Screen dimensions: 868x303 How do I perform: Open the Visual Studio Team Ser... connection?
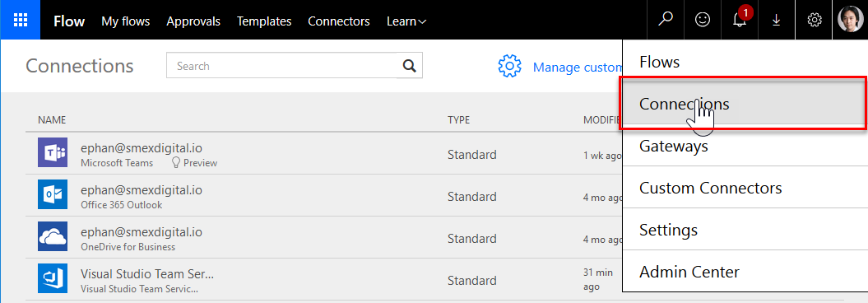pos(147,274)
